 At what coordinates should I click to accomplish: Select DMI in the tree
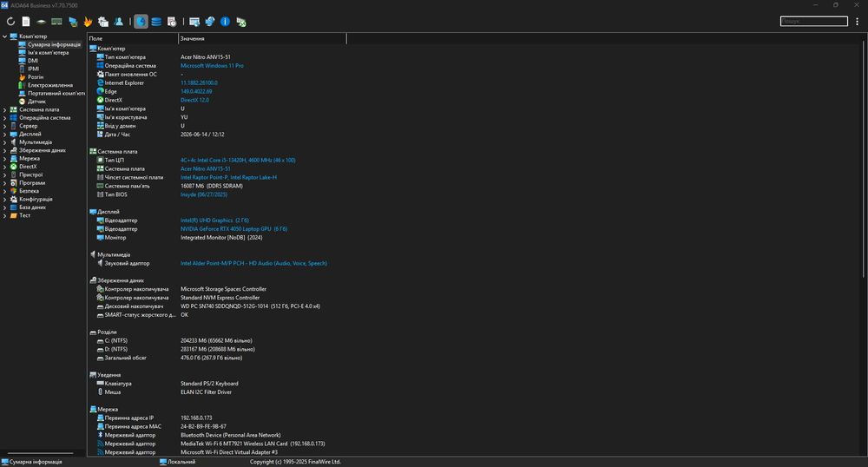(x=33, y=61)
